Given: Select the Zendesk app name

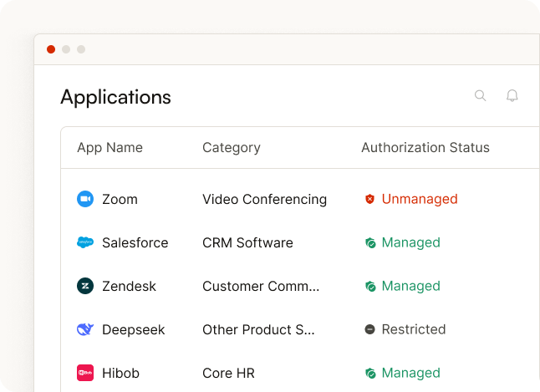Looking at the screenshot, I should (129, 286).
